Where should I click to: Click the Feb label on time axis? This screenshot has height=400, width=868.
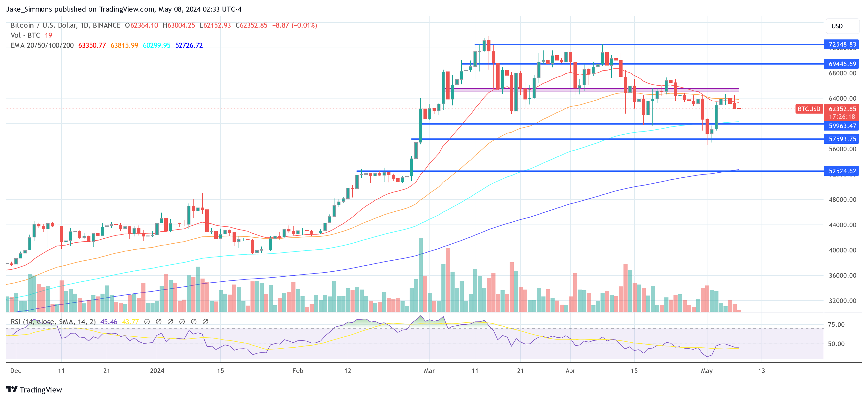point(298,371)
